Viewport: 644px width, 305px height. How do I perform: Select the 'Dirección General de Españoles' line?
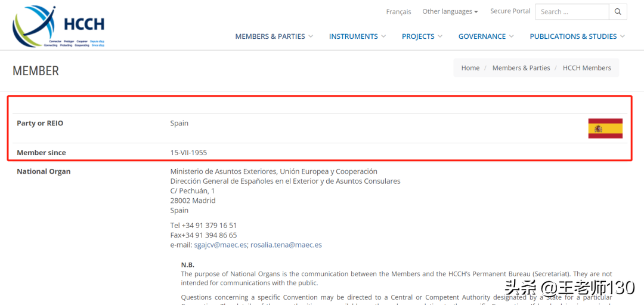coord(285,181)
